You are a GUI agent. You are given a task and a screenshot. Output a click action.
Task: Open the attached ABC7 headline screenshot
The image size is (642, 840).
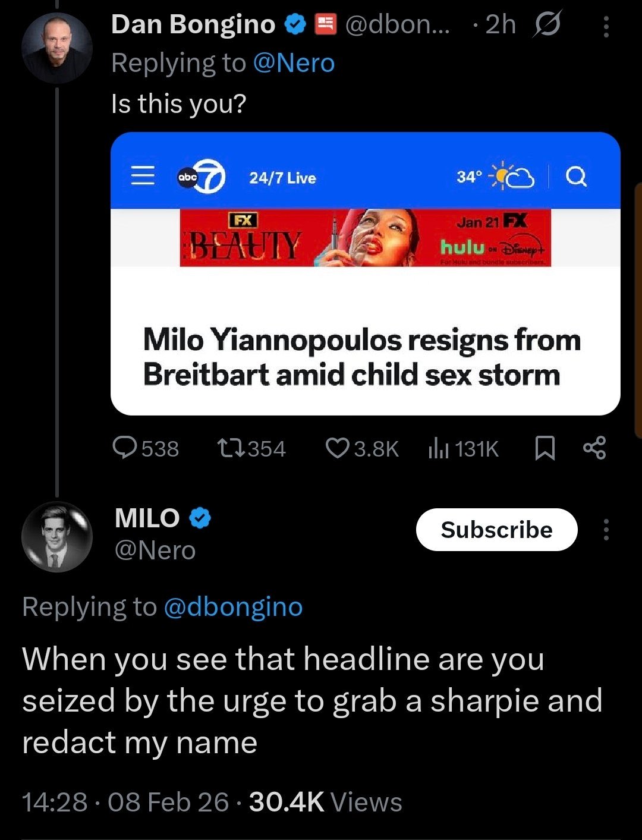[x=365, y=273]
